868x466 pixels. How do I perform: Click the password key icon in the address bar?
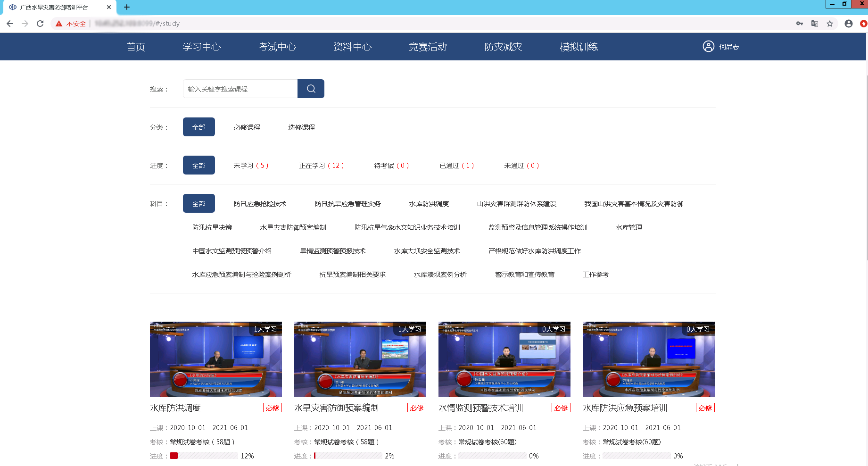pos(799,23)
